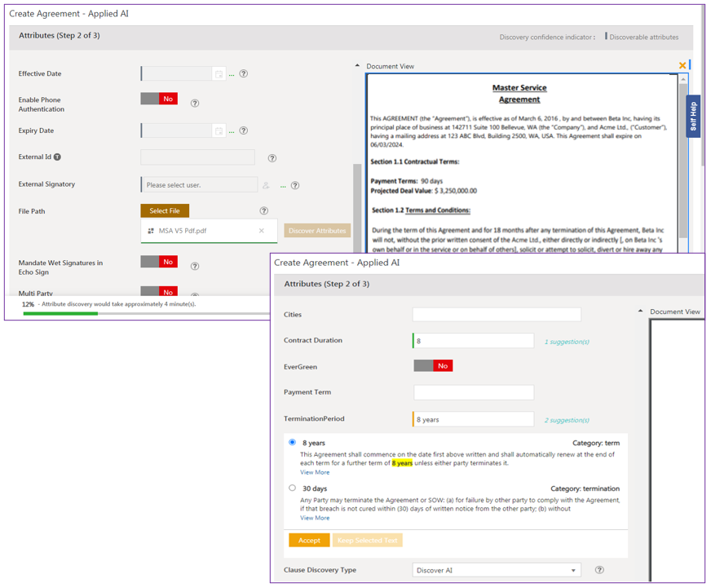Open the Effective Date calendar picker

(219, 74)
